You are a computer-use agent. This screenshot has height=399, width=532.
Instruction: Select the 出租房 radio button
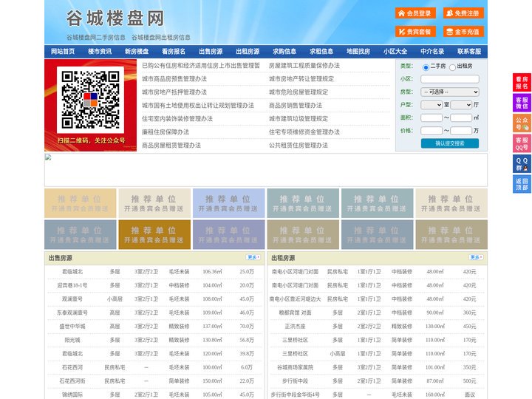452,67
